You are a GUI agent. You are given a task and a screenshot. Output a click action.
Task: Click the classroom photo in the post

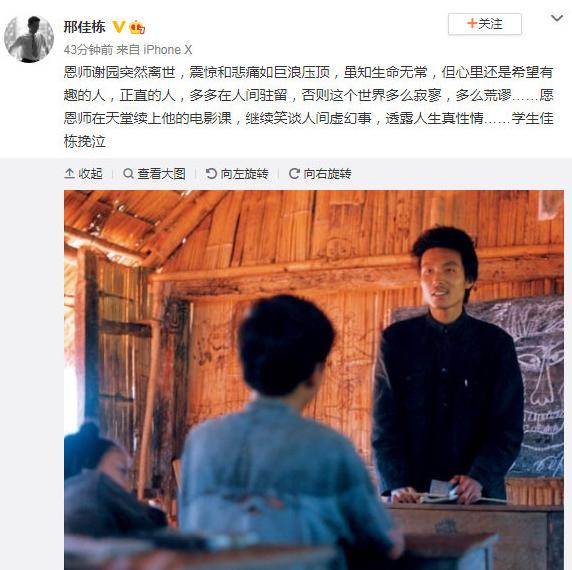[x=314, y=380]
